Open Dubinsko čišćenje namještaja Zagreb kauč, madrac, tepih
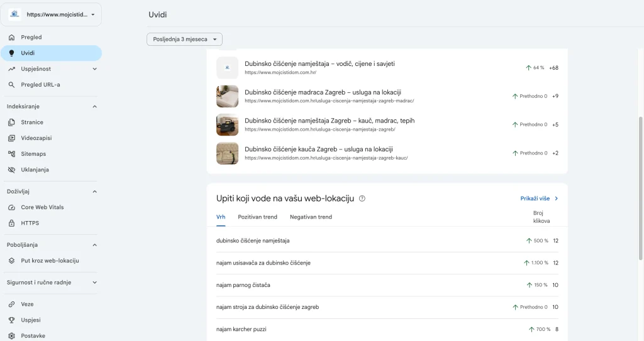 click(387, 124)
